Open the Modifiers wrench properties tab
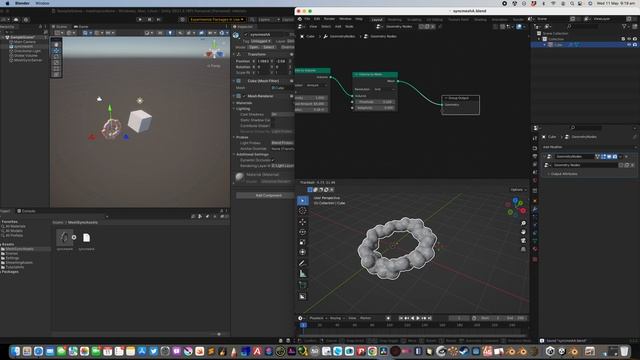Viewport: 640px width, 360px height. click(x=535, y=209)
